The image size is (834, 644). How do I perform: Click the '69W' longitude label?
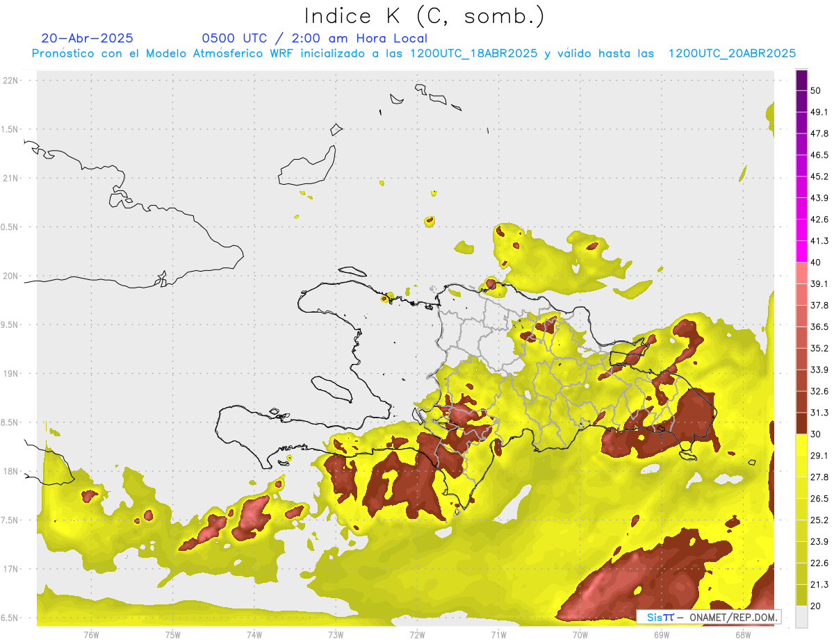pos(662,634)
